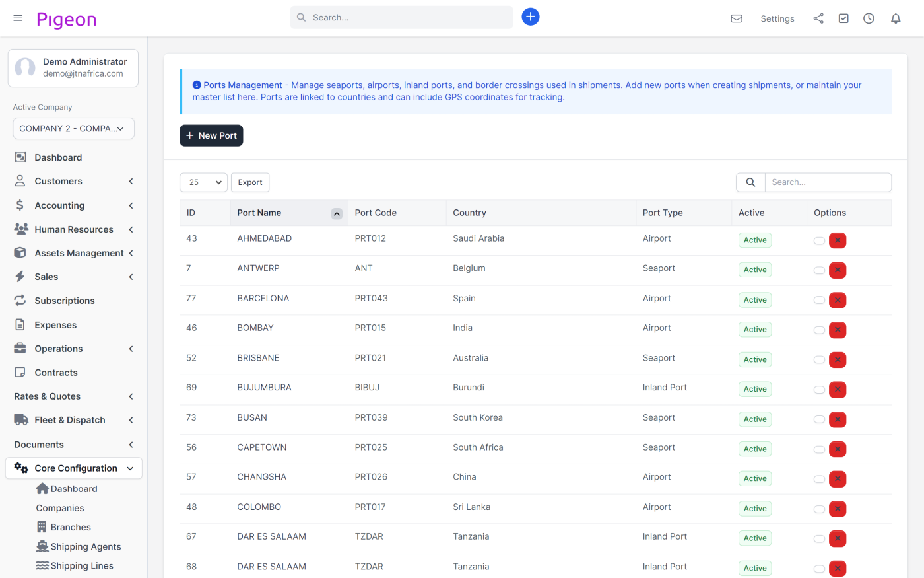Toggle the active switch for BOMBAY
This screenshot has height=578, width=924.
[x=819, y=330]
